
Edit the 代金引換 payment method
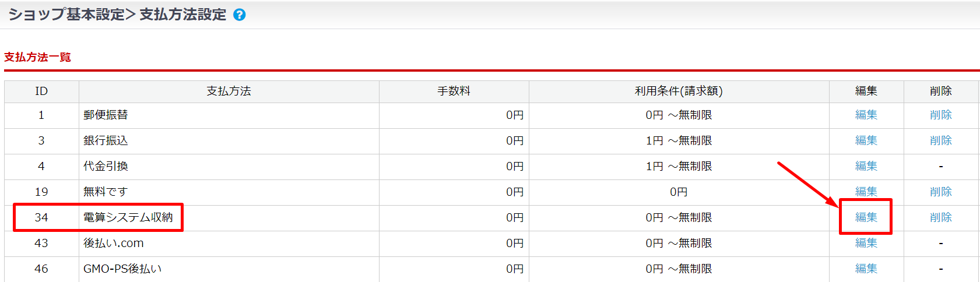point(866,167)
